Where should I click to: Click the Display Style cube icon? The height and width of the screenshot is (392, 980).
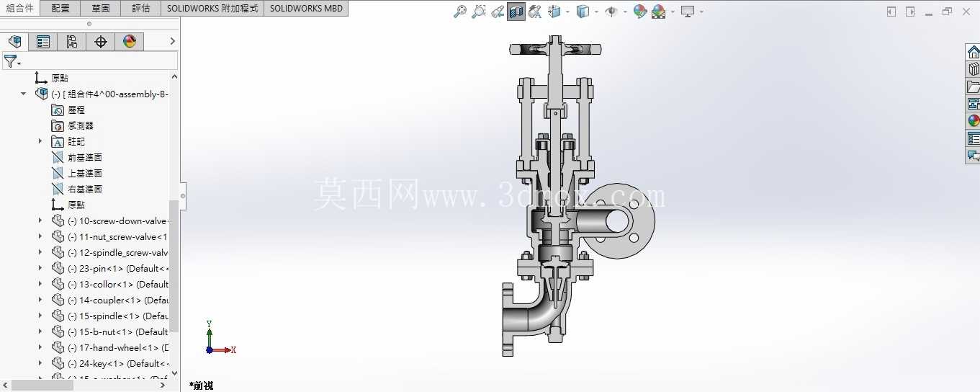coord(583,12)
